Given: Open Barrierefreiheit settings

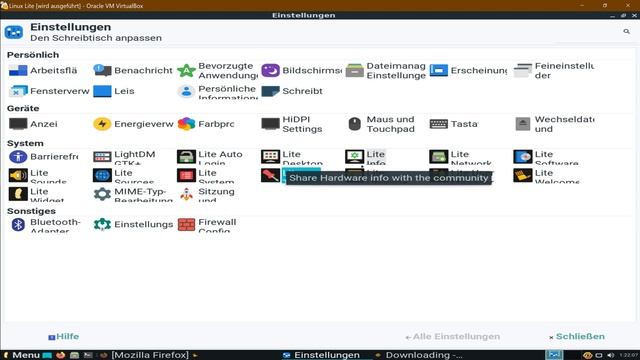Looking at the screenshot, I should pyautogui.click(x=44, y=156).
